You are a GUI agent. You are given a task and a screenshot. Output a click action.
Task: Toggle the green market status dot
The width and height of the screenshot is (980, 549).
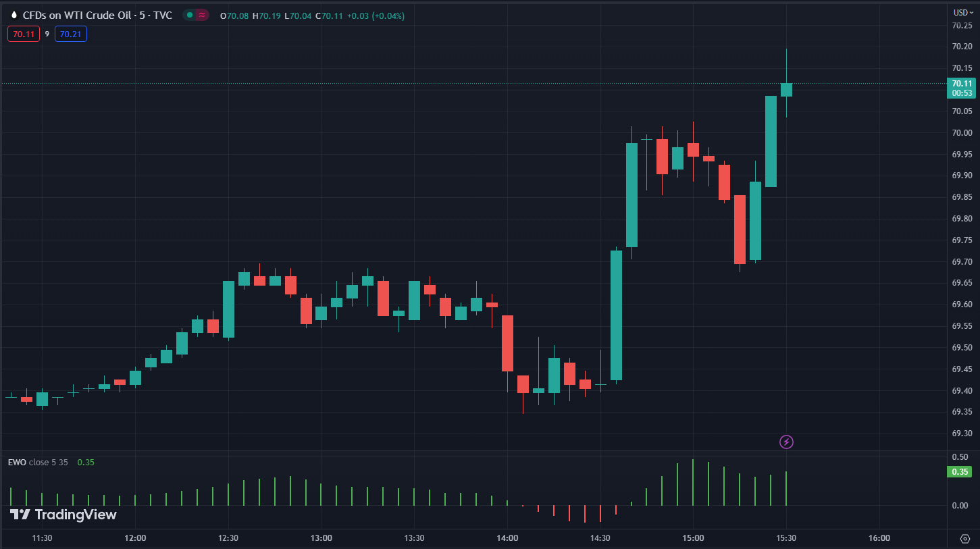coord(190,15)
